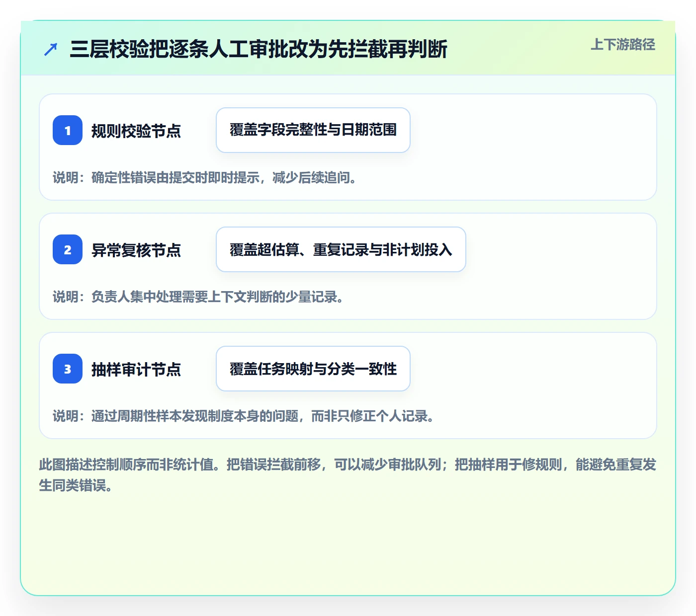Click the note about 通过周期性样本发现制度本身的问题
This screenshot has height=616, width=696.
(x=244, y=416)
